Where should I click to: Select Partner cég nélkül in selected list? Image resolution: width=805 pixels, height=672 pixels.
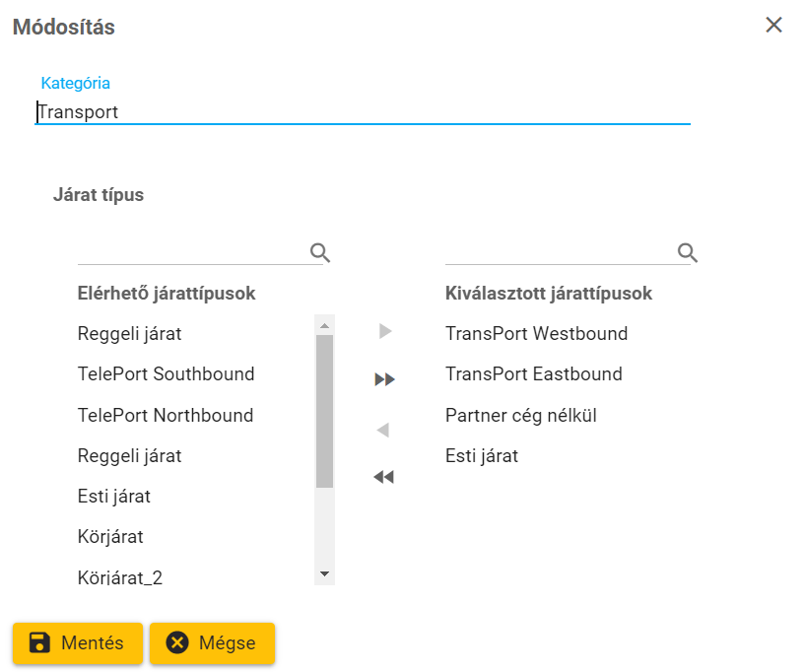[x=520, y=416]
